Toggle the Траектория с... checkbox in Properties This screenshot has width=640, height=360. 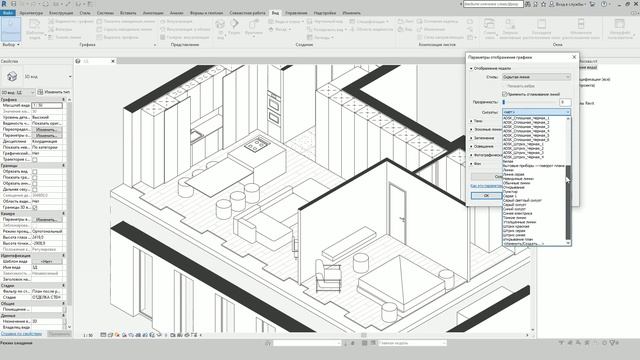[x=35, y=160]
